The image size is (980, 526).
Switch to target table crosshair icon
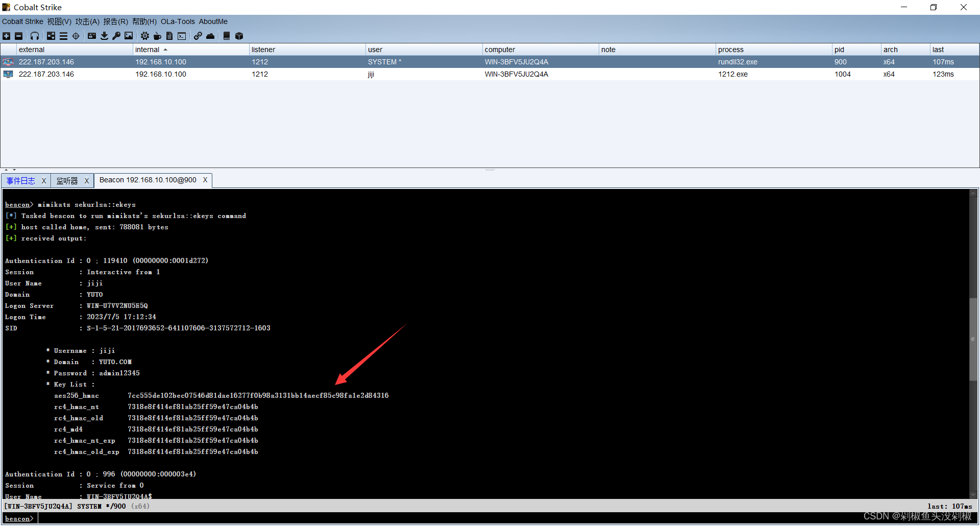click(x=76, y=36)
